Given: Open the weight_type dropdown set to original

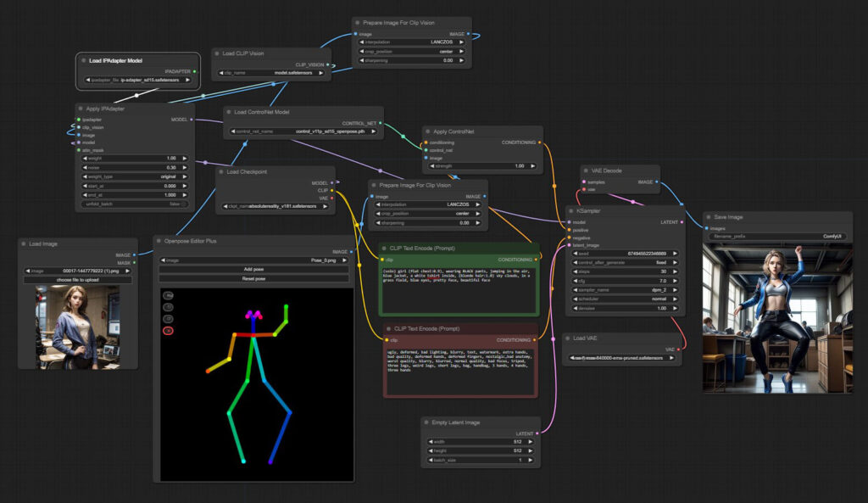Looking at the screenshot, I should [x=135, y=176].
